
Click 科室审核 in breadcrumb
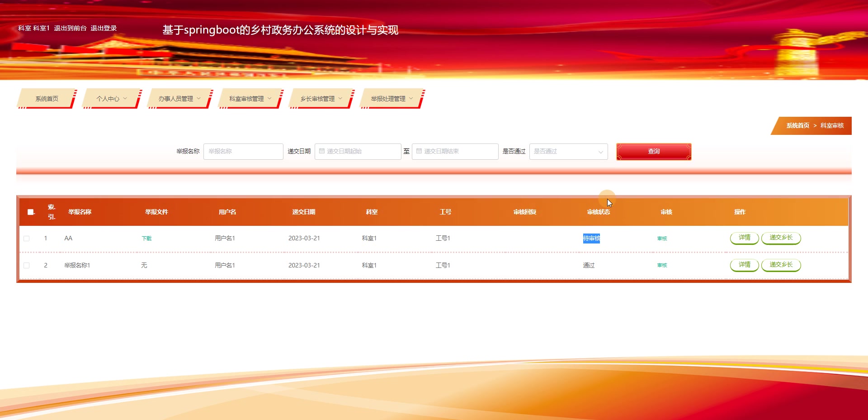(832, 125)
